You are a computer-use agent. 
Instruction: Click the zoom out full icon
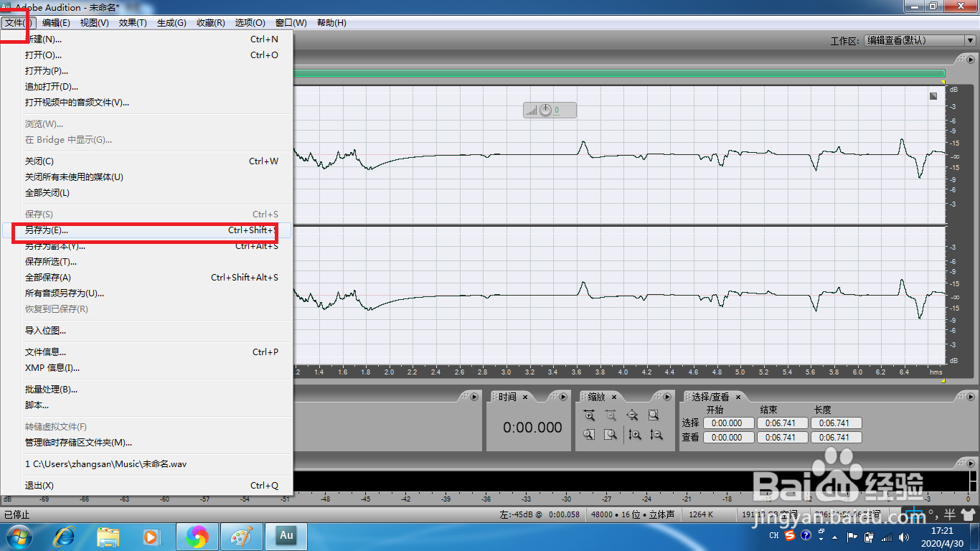tap(632, 415)
